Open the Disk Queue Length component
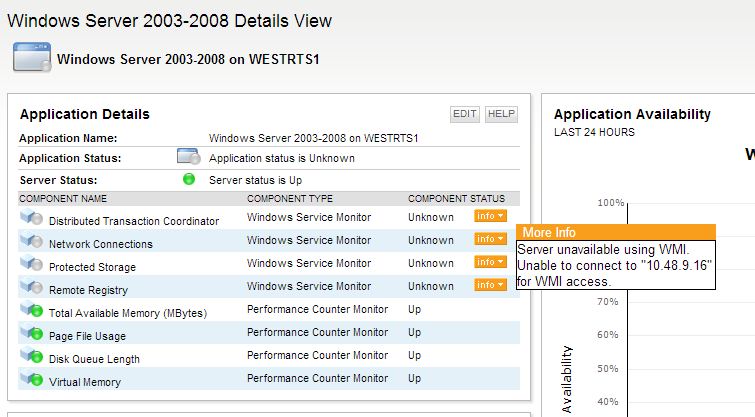The height and width of the screenshot is (417, 755). 94,359
